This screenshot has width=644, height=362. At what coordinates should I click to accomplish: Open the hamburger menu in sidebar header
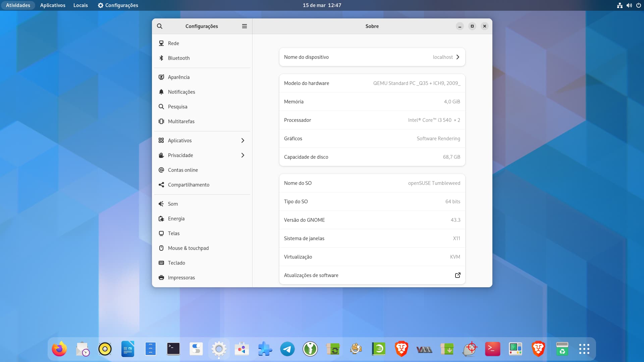click(x=245, y=26)
